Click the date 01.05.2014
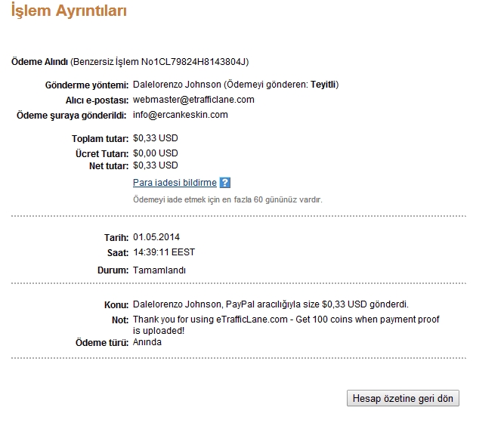Viewport: 504px width, 423px height. click(x=156, y=237)
